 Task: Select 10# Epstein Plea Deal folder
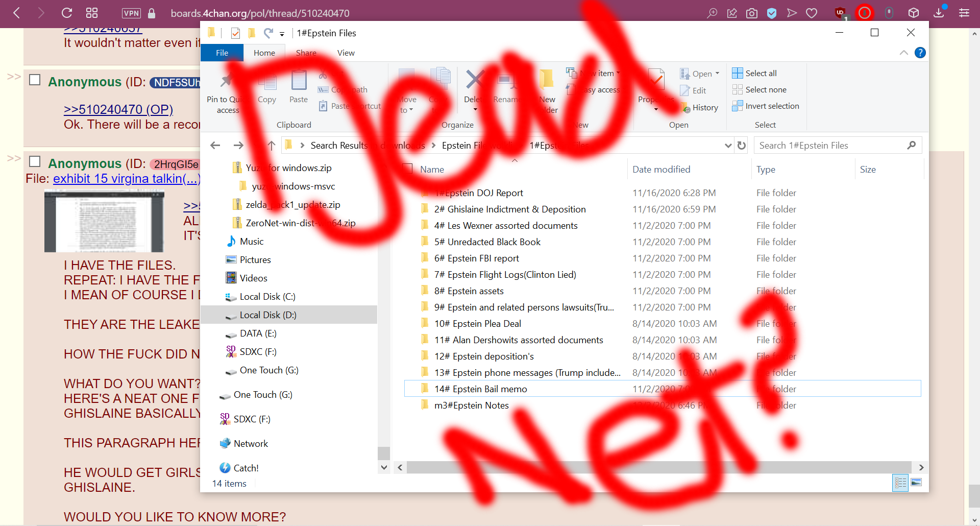click(478, 324)
